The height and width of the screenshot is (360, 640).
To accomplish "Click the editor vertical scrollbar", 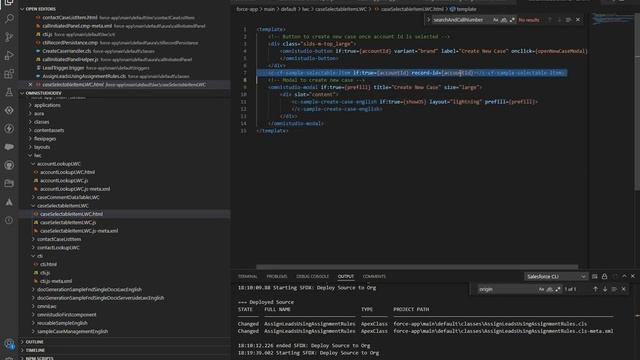I will (637, 102).
